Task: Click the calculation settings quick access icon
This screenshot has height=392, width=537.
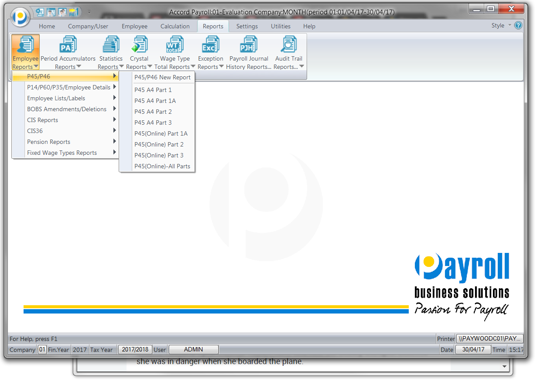Action: pos(40,12)
